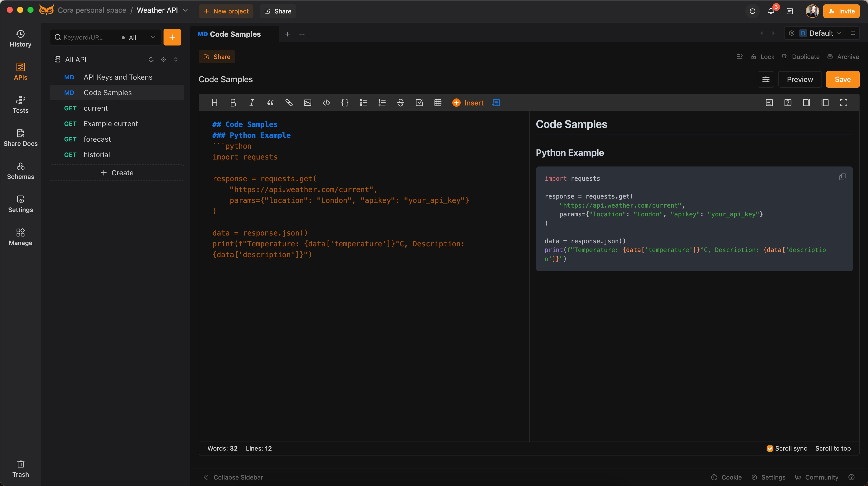Click the Preview button
Image resolution: width=868 pixels, height=486 pixels.
click(800, 79)
